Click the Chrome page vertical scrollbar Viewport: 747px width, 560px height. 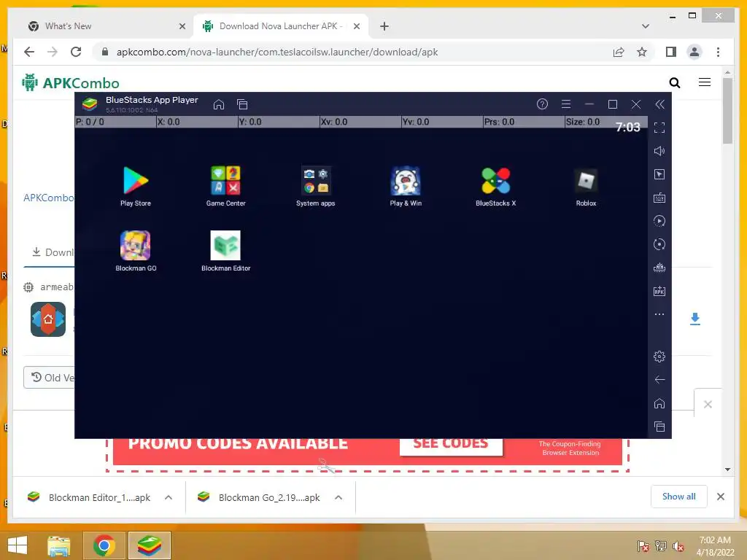pos(727,111)
